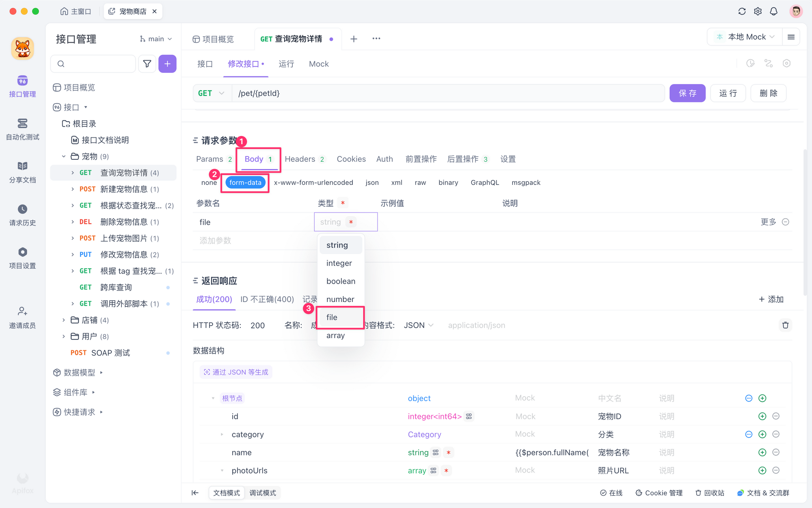
Task: Open the settings gear in title bar
Action: tap(758, 11)
